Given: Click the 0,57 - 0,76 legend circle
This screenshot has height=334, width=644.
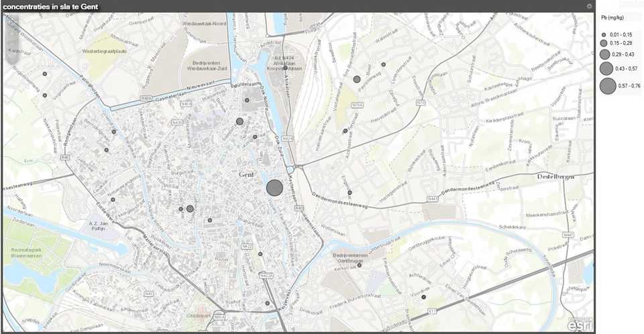Looking at the screenshot, I should tap(608, 86).
